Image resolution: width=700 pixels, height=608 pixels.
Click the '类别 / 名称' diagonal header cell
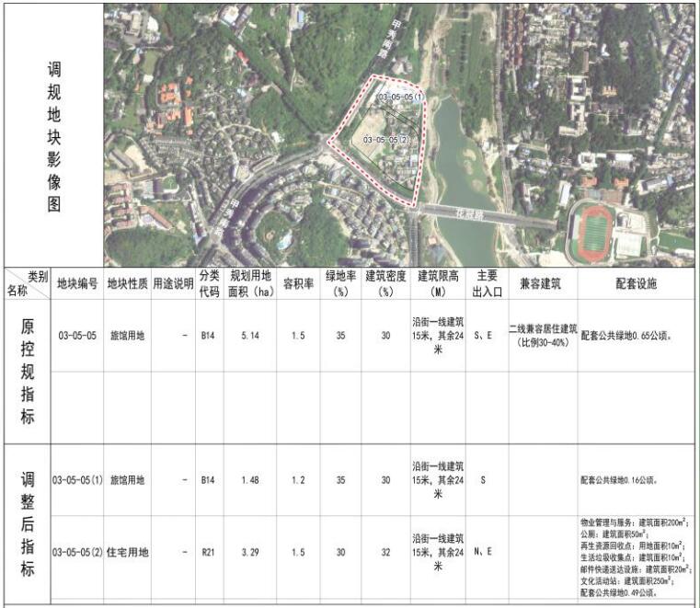click(28, 283)
